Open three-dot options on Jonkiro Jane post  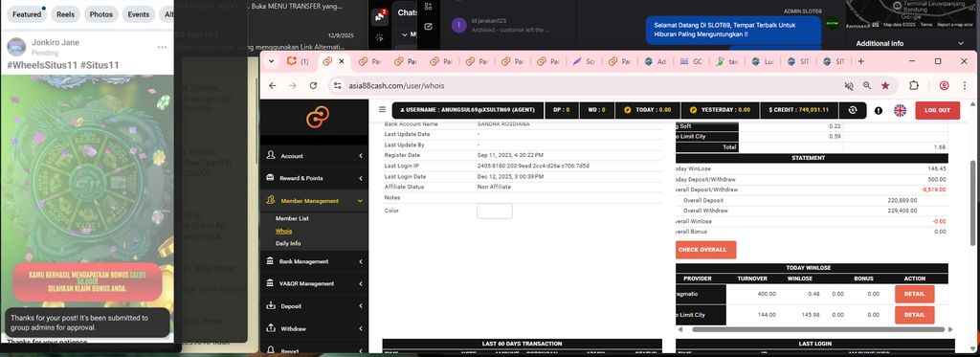[163, 48]
